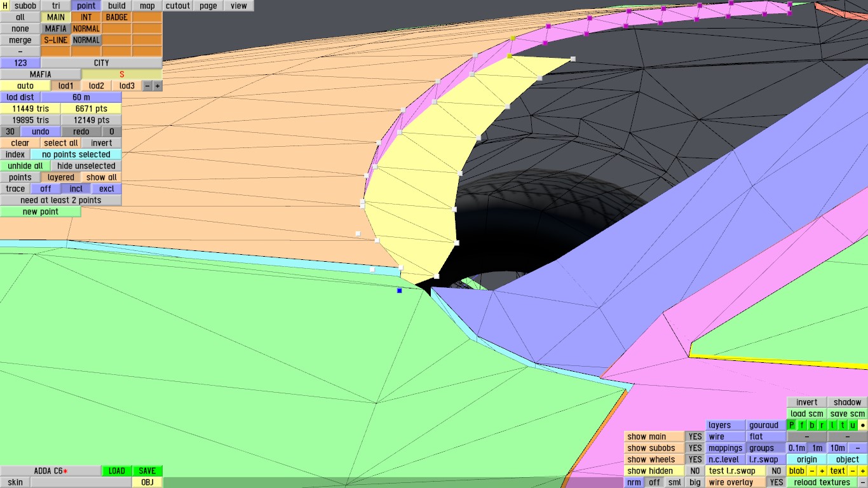Screen dimensions: 868x488
Task: Open the subob menu
Action: pos(25,6)
